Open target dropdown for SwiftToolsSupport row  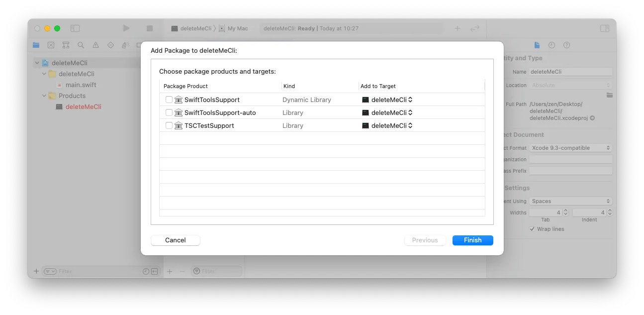point(387,100)
